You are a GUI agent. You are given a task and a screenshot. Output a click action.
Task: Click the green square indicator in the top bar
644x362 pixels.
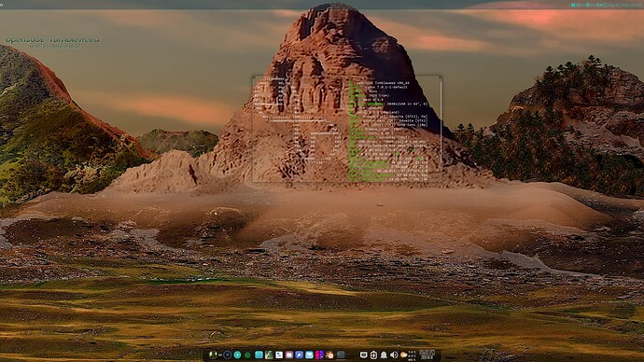573,5
